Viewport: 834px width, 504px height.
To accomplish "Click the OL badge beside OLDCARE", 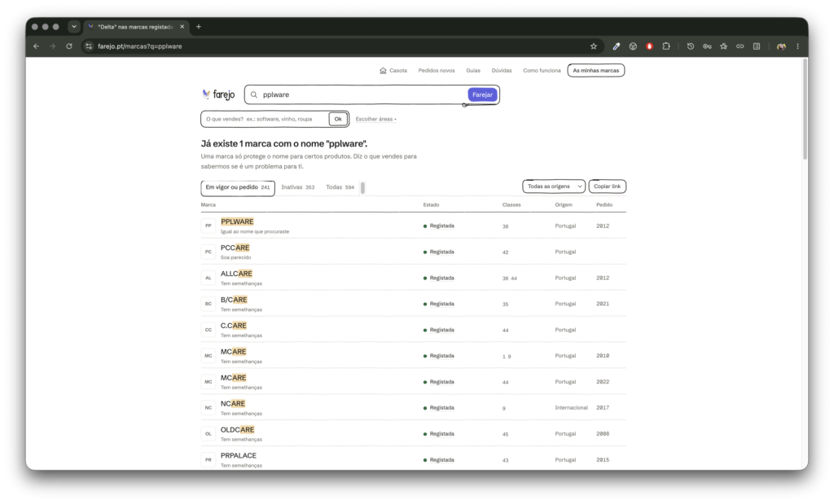I will click(208, 434).
